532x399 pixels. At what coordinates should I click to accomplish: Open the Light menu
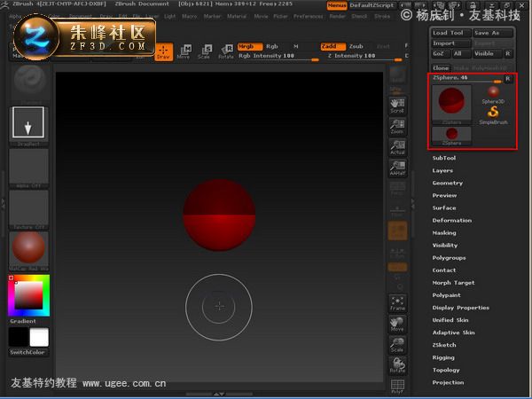[170, 16]
